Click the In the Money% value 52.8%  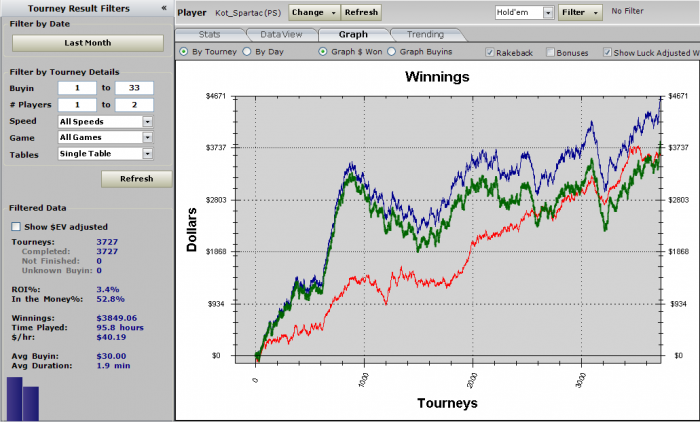click(x=110, y=299)
